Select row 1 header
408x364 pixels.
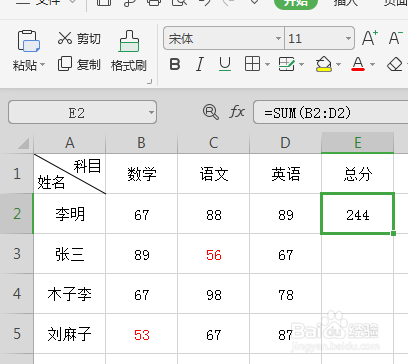click(x=17, y=174)
